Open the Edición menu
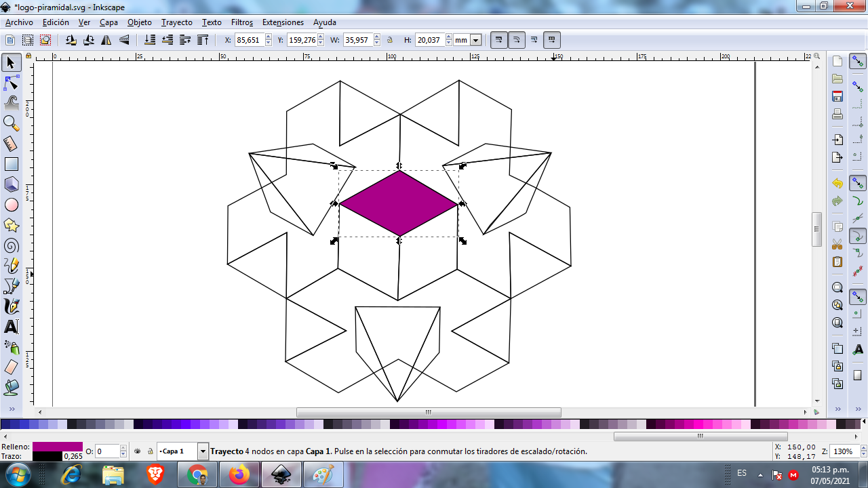 click(56, 22)
